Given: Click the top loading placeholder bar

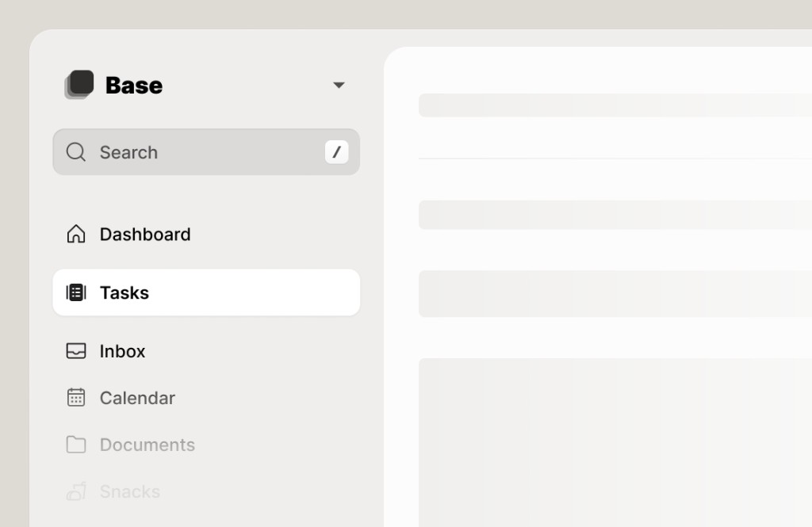Looking at the screenshot, I should click(615, 105).
